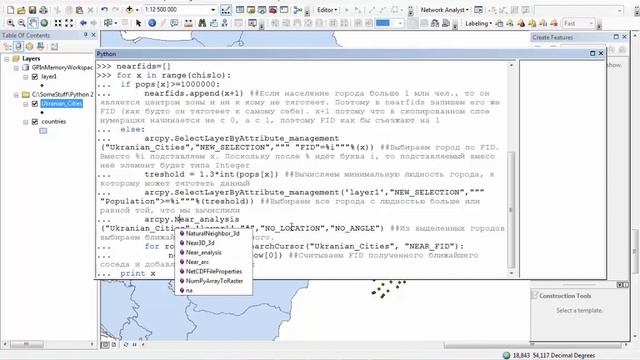Open the blue color fill dropdown
The width and height of the screenshot is (640, 360).
[x=400, y=23]
